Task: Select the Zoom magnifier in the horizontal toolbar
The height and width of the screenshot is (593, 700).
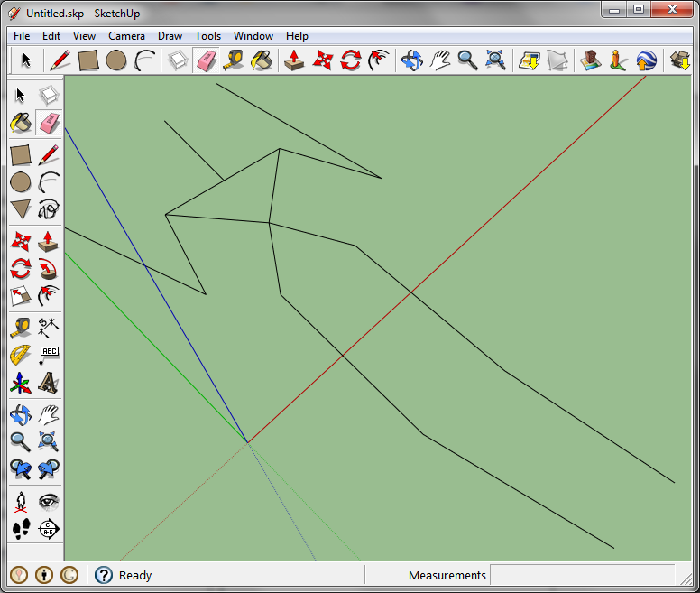Action: click(467, 60)
